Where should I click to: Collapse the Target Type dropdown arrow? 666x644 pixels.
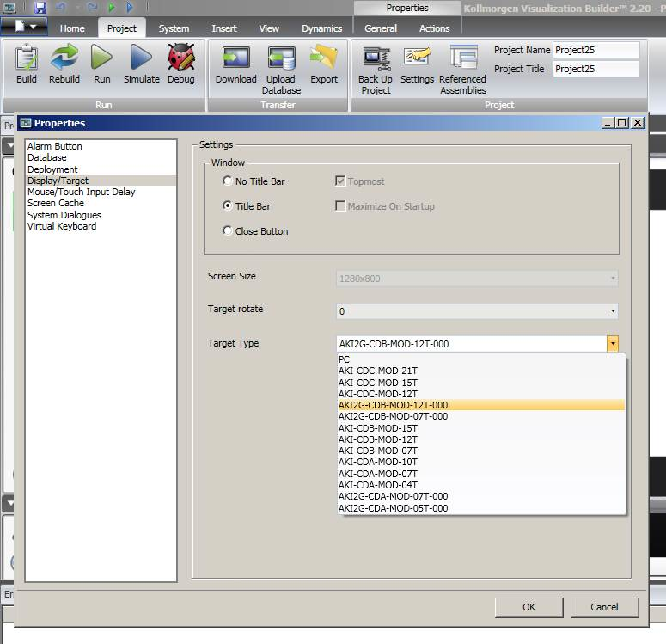(x=613, y=343)
